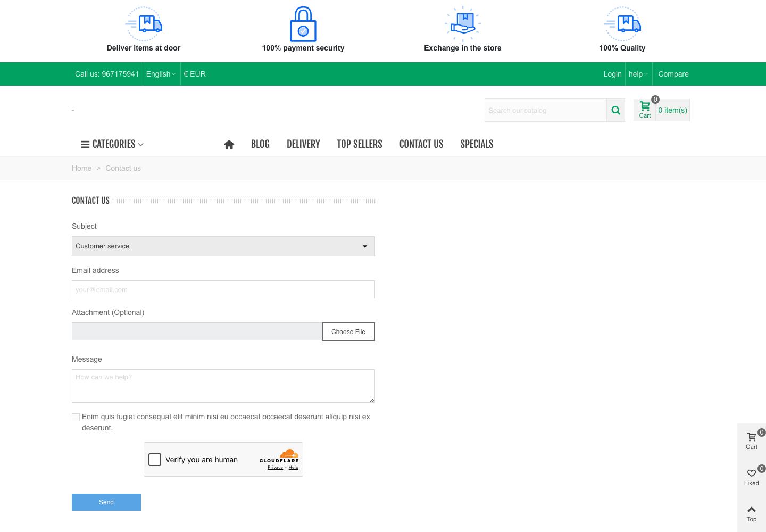The image size is (766, 532).
Task: Check the Verify you are human box
Action: (155, 460)
